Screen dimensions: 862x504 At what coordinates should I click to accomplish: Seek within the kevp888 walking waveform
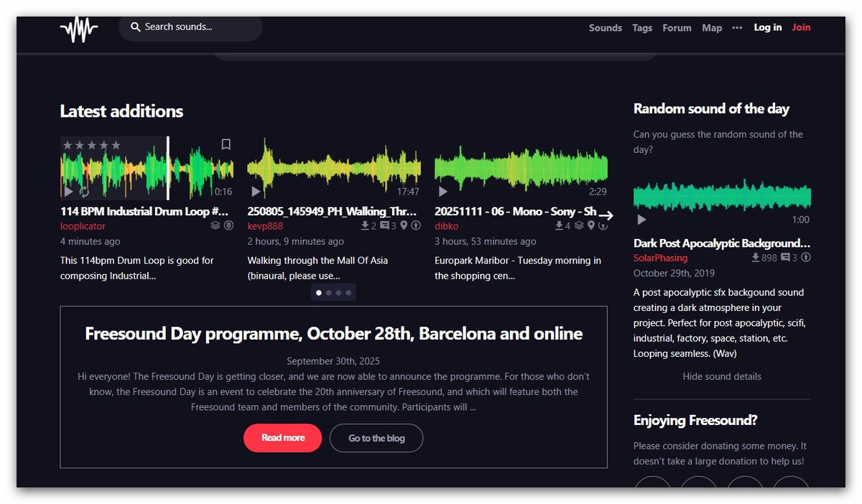pos(334,168)
